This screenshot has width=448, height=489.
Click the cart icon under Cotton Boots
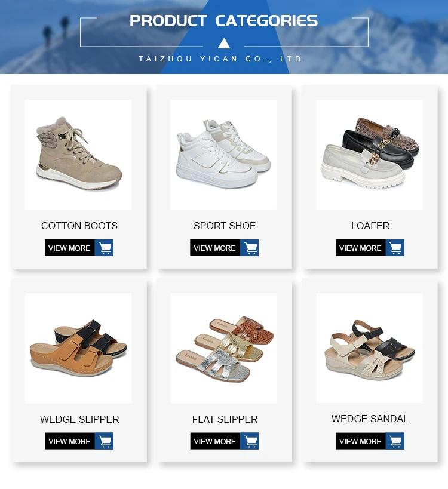point(104,248)
